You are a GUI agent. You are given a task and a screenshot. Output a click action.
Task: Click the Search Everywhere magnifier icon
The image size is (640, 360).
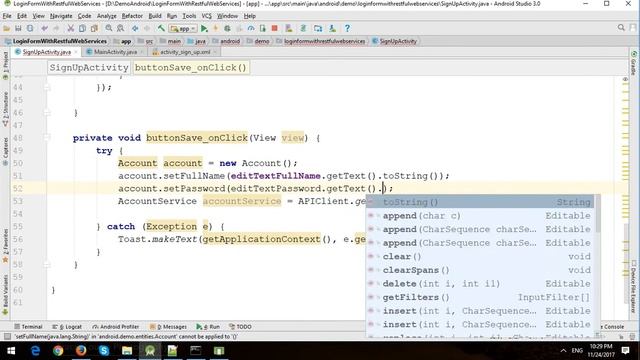(x=621, y=28)
